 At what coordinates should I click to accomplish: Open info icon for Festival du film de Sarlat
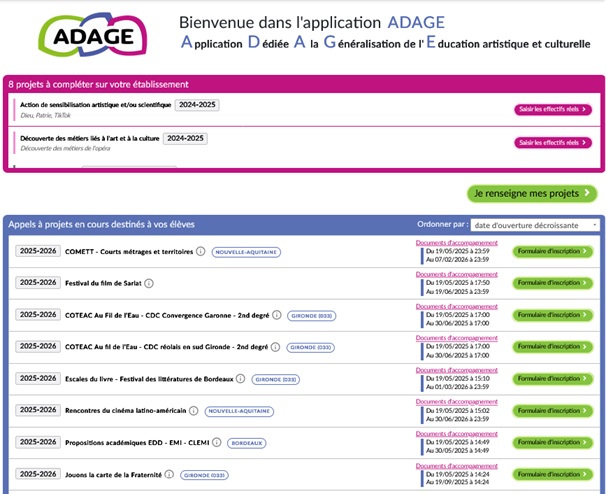coord(149,283)
